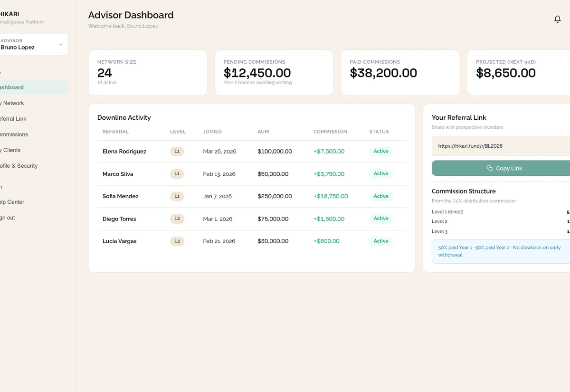Click the 50% paid Year 1 notice

pyautogui.click(x=501, y=251)
